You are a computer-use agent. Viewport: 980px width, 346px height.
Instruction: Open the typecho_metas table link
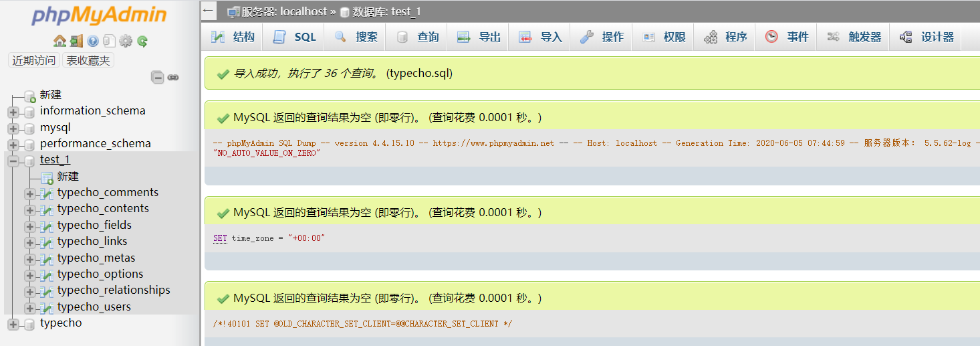pyautogui.click(x=96, y=258)
